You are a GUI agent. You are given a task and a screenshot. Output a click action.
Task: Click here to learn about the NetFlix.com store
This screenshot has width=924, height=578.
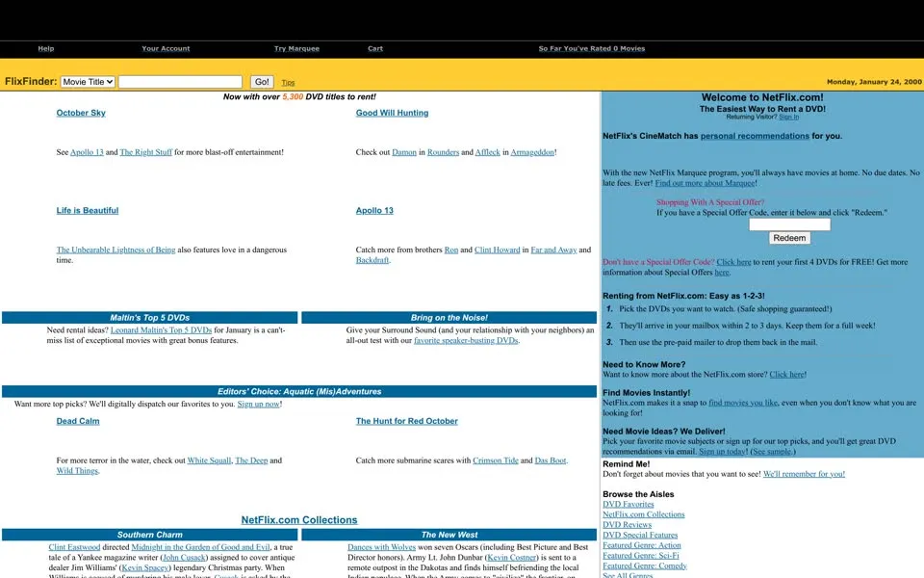786,375
